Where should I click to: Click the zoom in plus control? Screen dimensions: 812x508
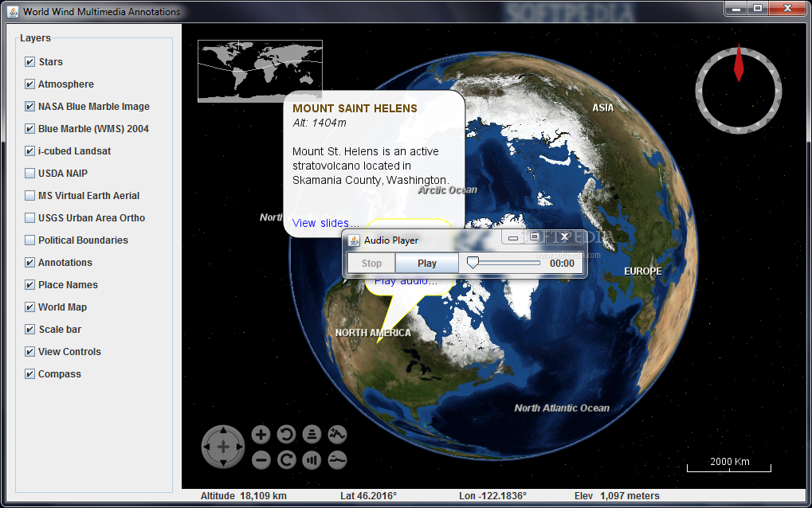click(261, 435)
